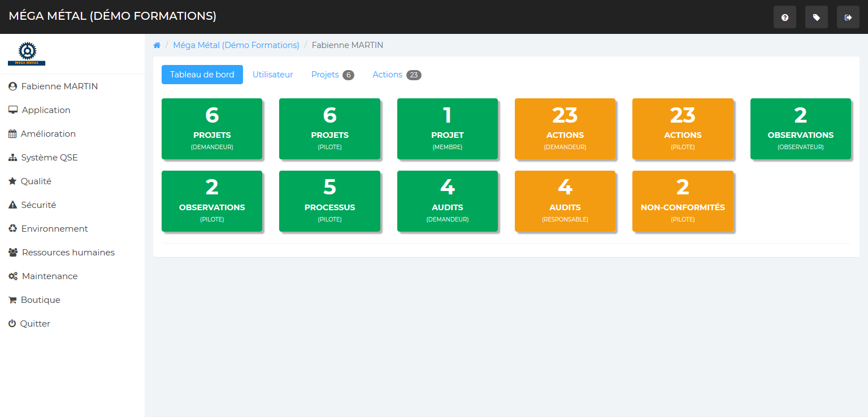Viewport: 868px width, 417px height.
Task: Expand the Amélioration sidebar menu
Action: [48, 134]
